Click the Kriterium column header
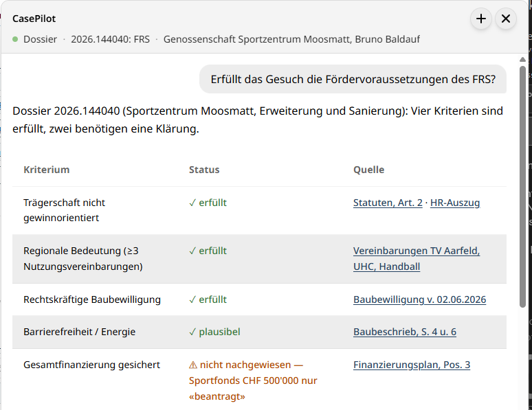 [x=47, y=170]
